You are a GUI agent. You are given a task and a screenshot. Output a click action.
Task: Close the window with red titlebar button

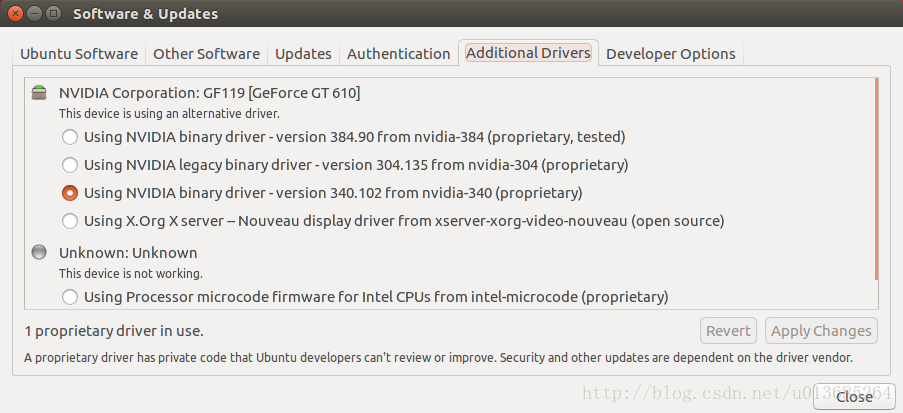[x=16, y=14]
